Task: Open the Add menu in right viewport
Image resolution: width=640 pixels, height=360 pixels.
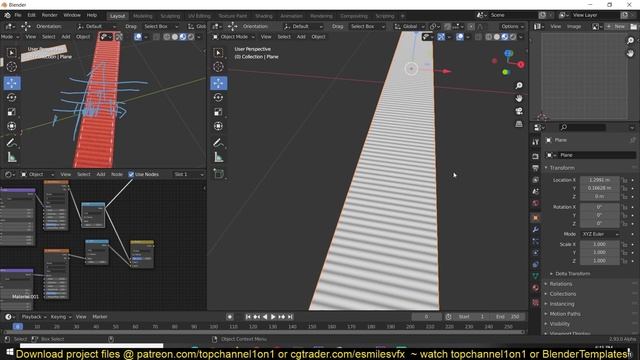Action: click(301, 37)
